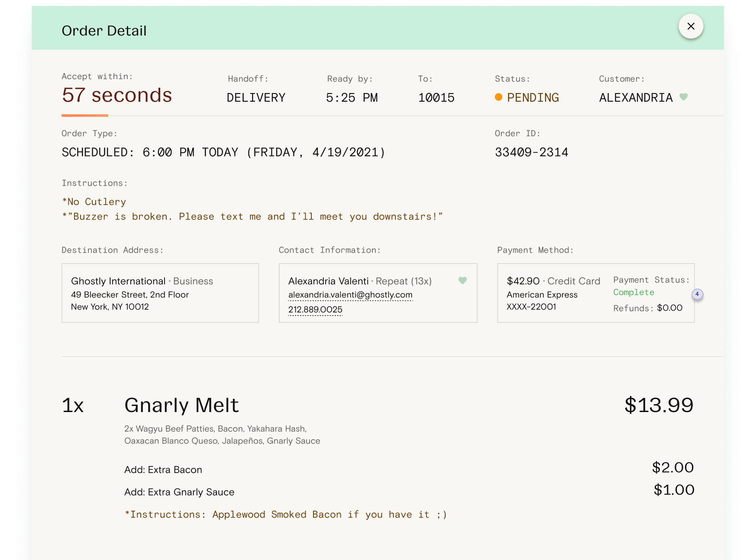Screen dimensions: 756x560
Task: Select the Ghostly International address card
Action: (160, 293)
